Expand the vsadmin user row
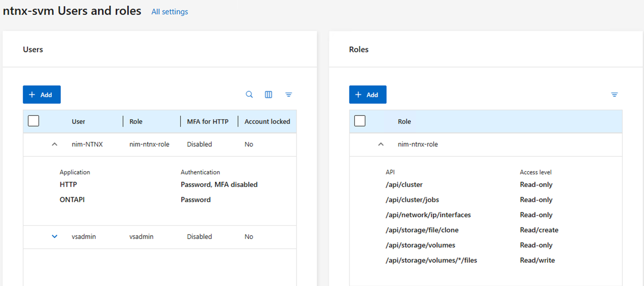Viewport: 644px width, 286px height. point(55,236)
